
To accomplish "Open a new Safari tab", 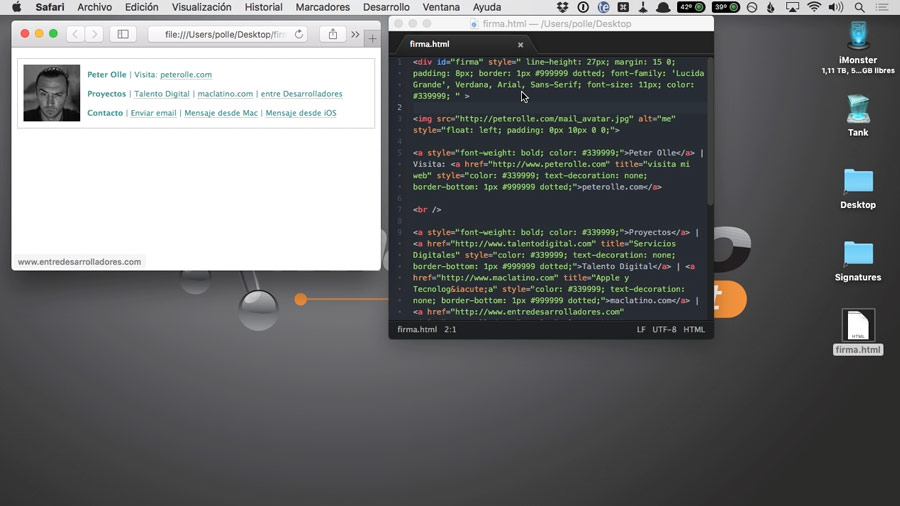I will (373, 38).
